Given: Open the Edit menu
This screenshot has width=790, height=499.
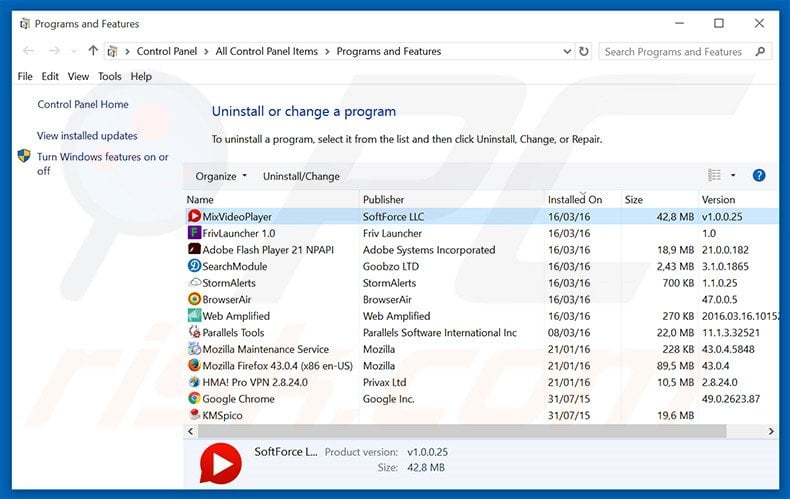Looking at the screenshot, I should click(50, 76).
